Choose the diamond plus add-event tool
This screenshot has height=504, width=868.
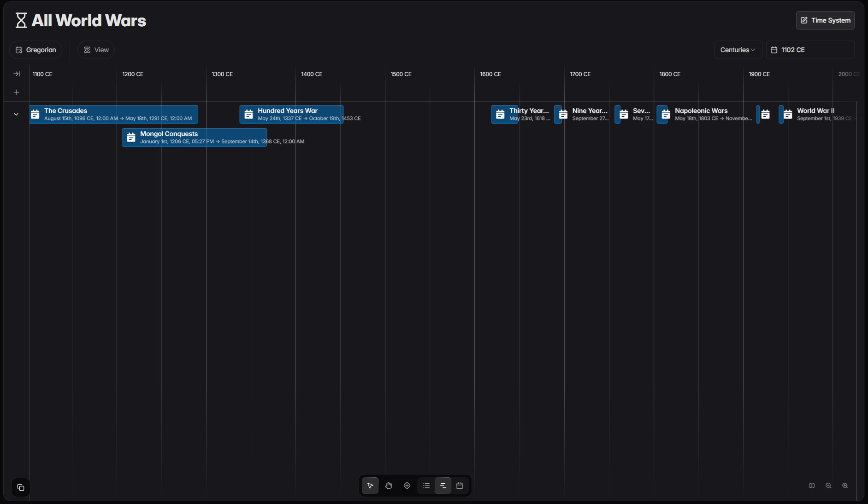coord(407,486)
